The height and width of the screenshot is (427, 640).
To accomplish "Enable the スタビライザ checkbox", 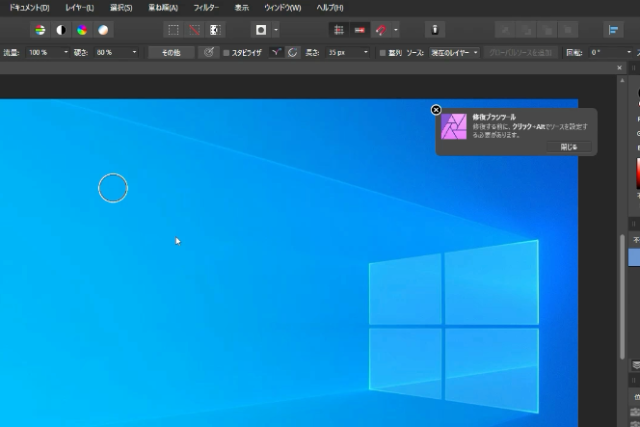I will (226, 53).
